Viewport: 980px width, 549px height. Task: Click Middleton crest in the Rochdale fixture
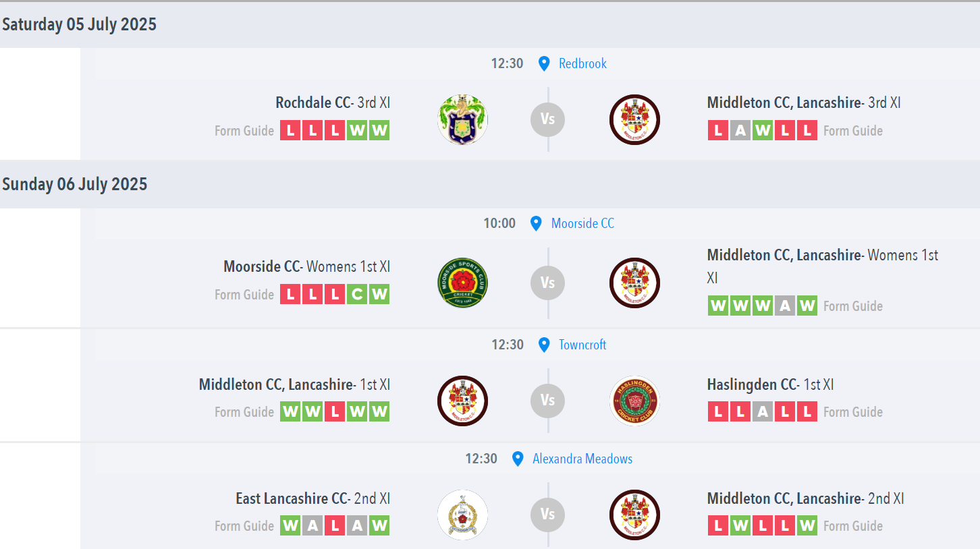click(634, 119)
